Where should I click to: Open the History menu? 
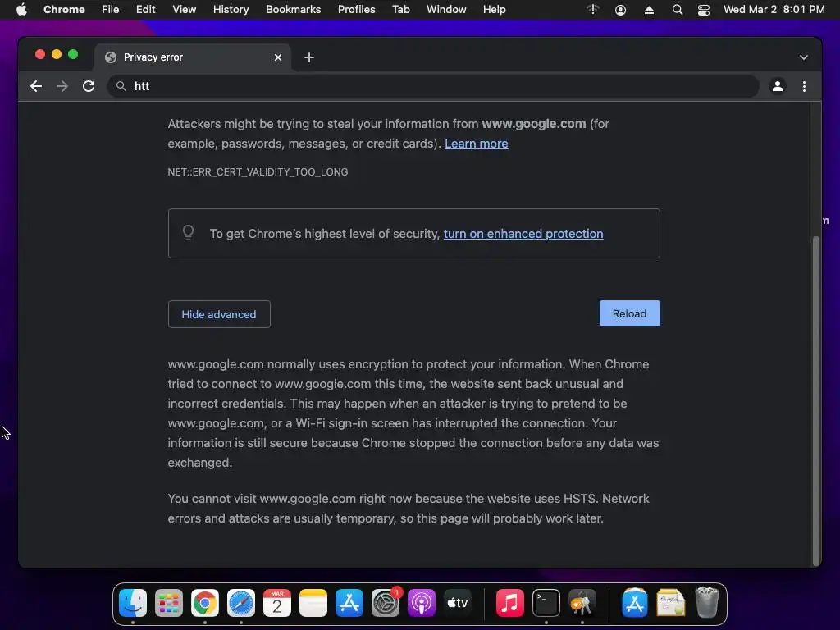pyautogui.click(x=231, y=10)
